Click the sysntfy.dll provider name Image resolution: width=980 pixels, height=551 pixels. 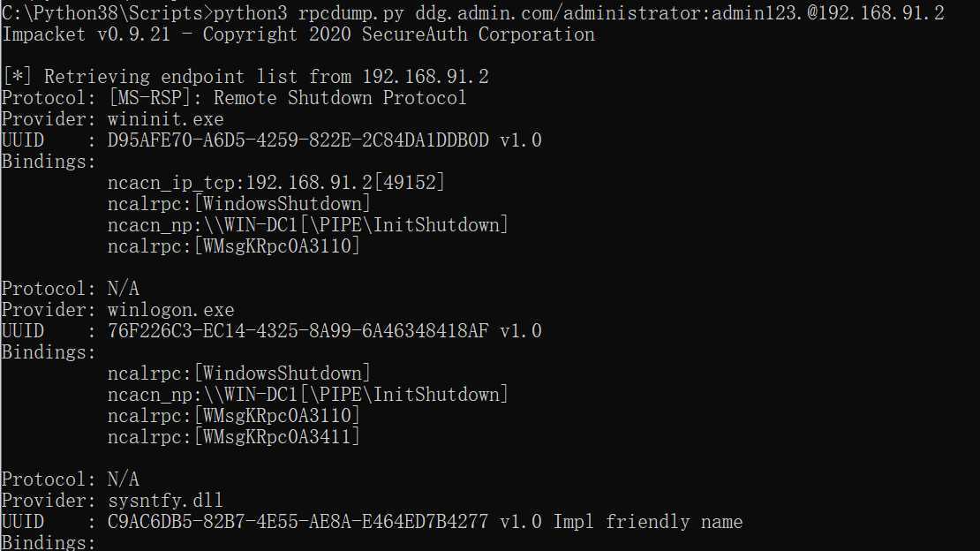[165, 501]
